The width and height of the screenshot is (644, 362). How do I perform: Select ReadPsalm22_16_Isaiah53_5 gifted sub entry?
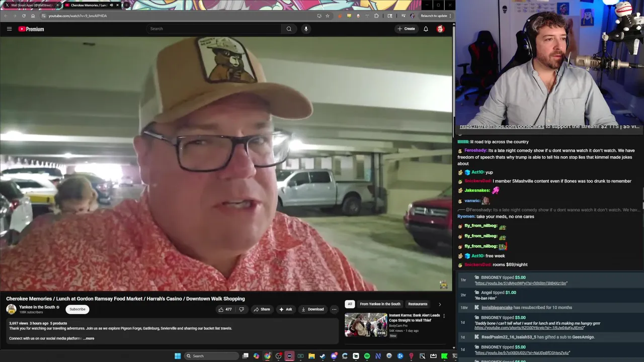pyautogui.click(x=550, y=337)
